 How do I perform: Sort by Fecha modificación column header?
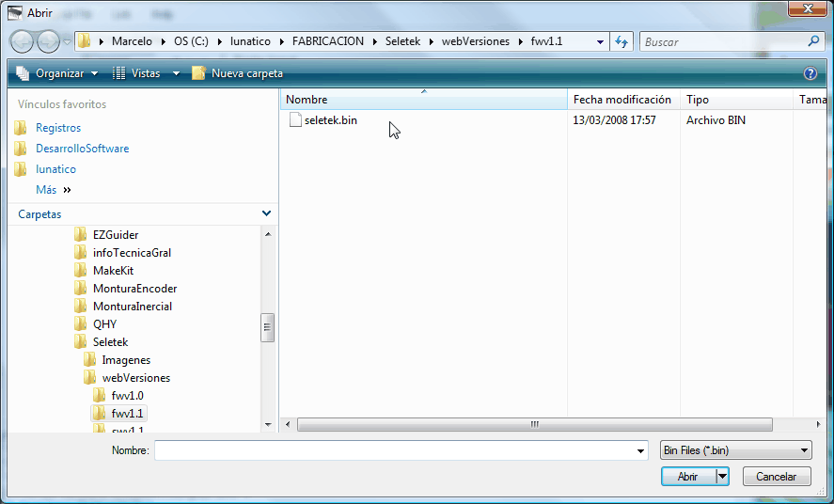coord(623,100)
